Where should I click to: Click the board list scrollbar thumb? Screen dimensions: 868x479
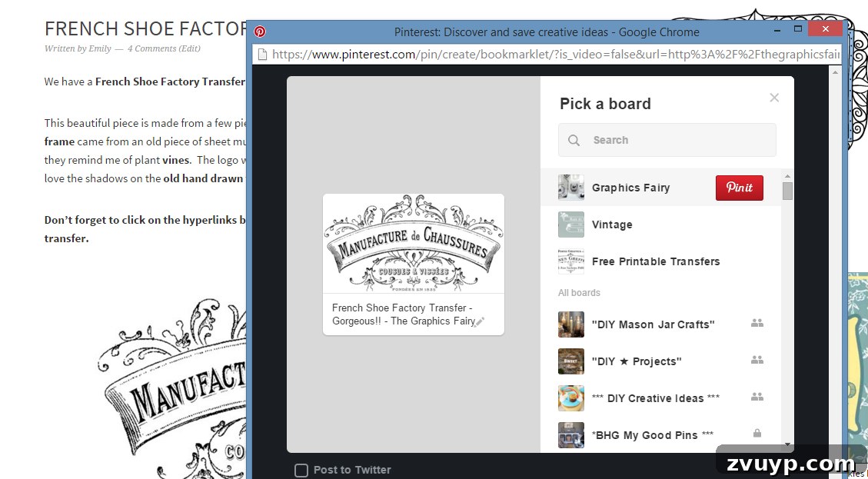pyautogui.click(x=787, y=191)
